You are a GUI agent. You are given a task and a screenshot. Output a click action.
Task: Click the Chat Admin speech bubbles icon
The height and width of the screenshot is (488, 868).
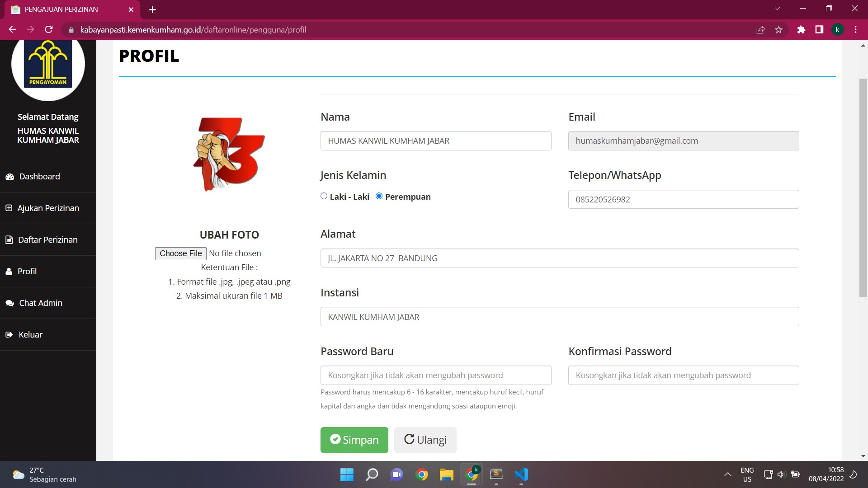pyautogui.click(x=9, y=303)
